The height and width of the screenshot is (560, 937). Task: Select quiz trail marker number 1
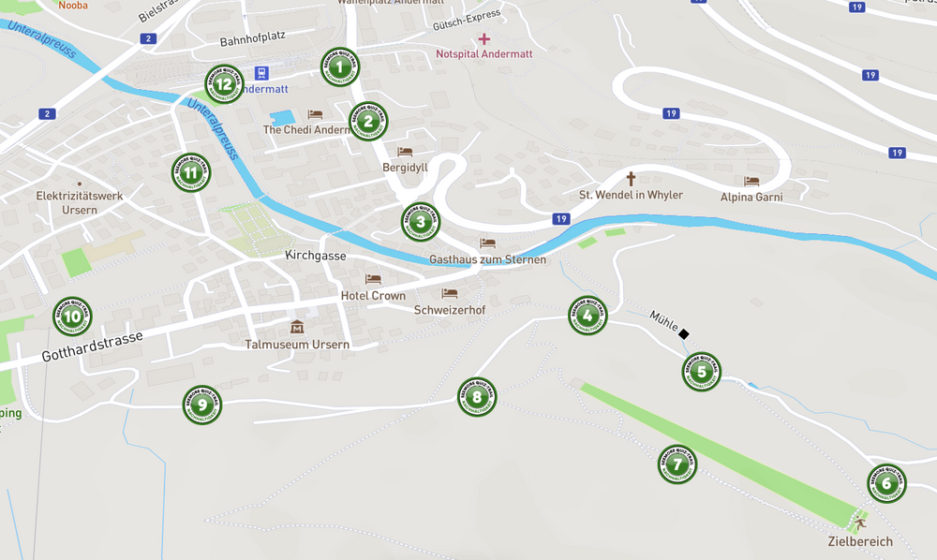coord(340,66)
